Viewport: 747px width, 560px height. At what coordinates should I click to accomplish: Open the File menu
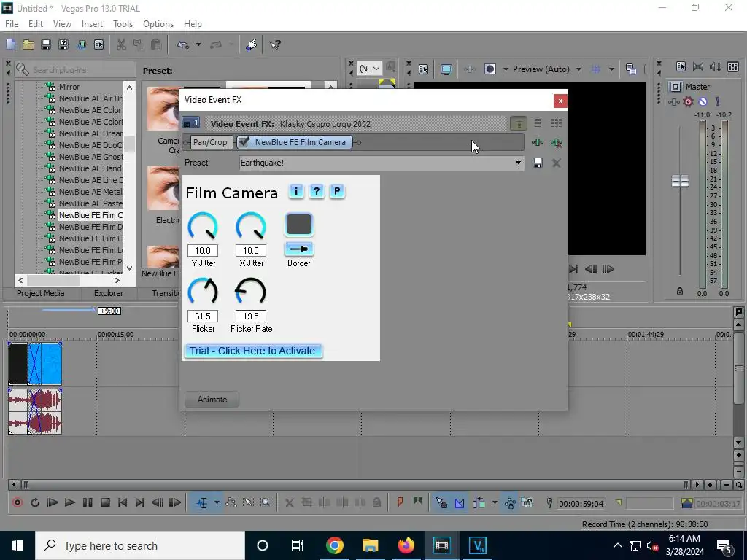[12, 24]
